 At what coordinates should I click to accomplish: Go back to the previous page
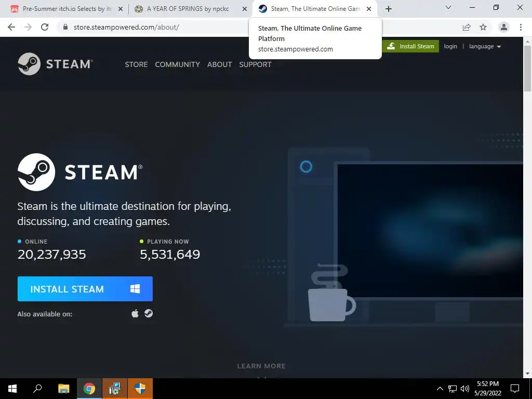pyautogui.click(x=11, y=27)
